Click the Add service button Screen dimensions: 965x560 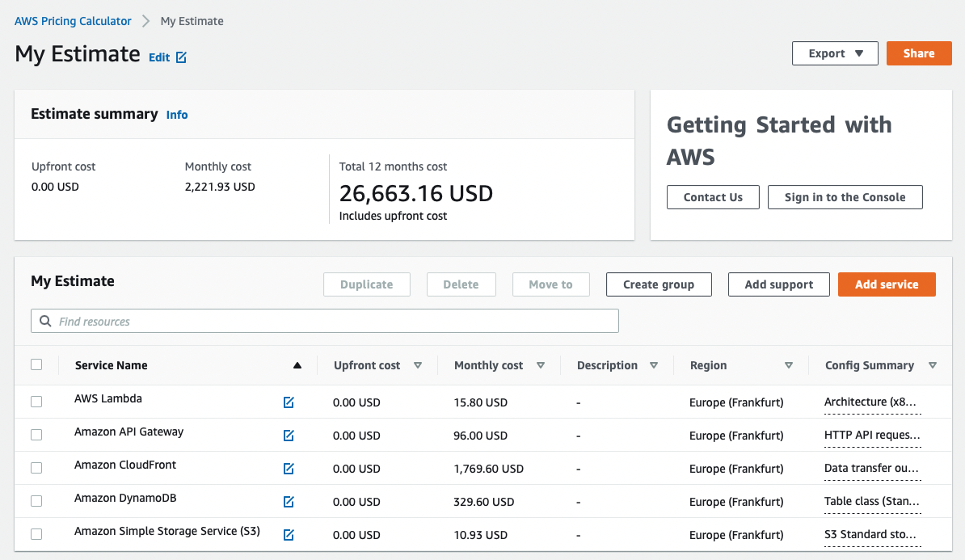click(x=887, y=284)
